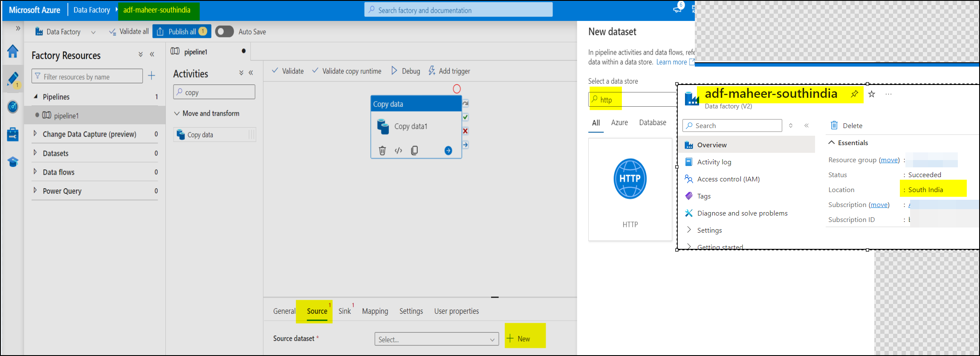
Task: Click the Publish all button
Action: (182, 32)
